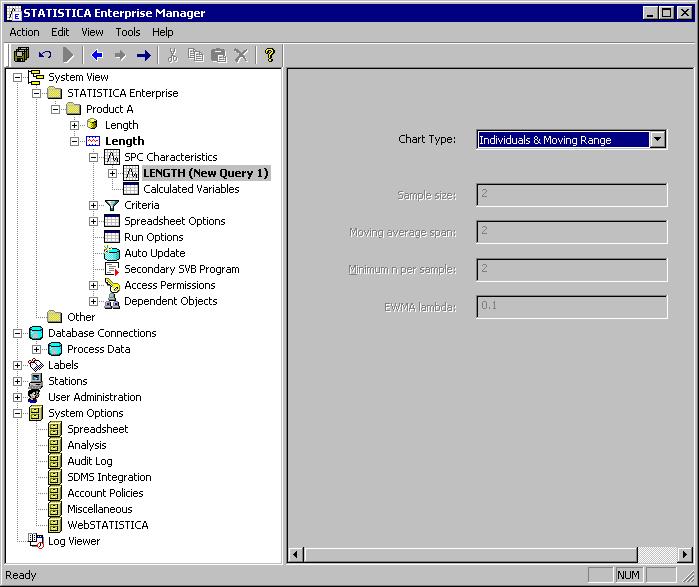This screenshot has height=587, width=699.
Task: Collapse the STATISTICA Enterprise folder node
Action: coord(37,93)
